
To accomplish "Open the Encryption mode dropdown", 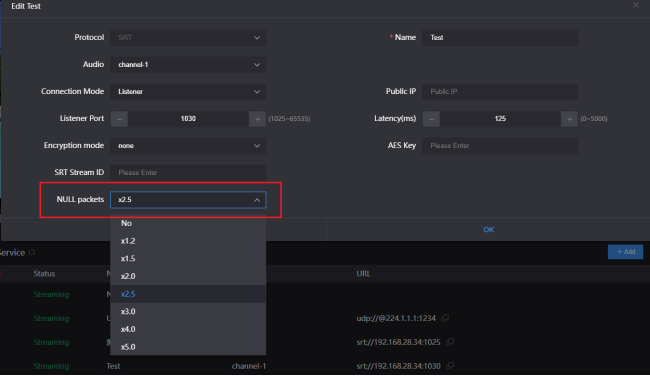I will (x=188, y=146).
